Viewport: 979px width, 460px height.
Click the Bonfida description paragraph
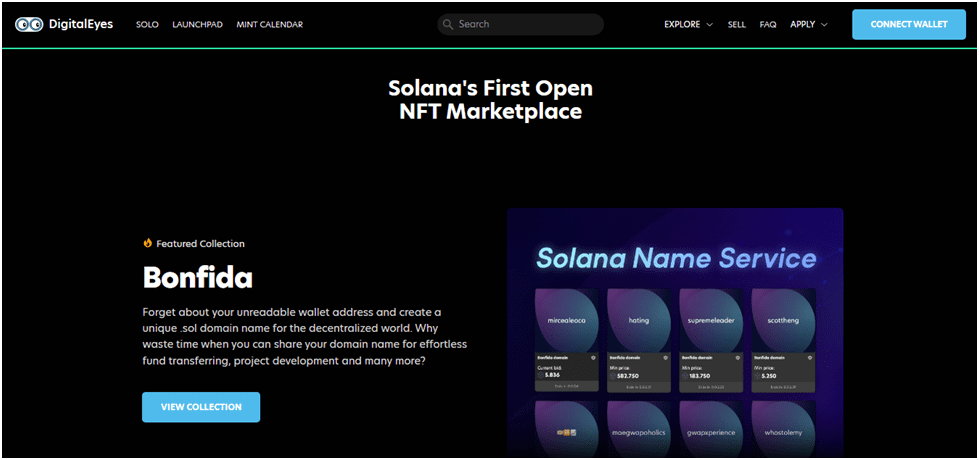(305, 336)
